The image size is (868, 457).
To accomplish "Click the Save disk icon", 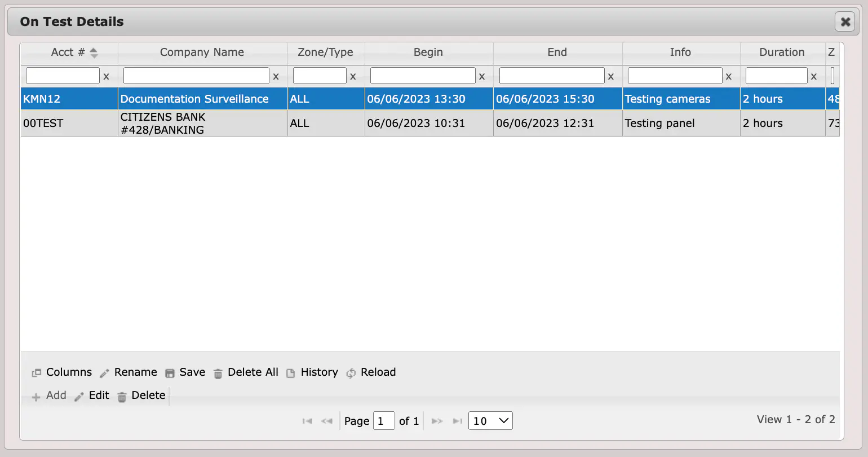I will click(x=170, y=373).
